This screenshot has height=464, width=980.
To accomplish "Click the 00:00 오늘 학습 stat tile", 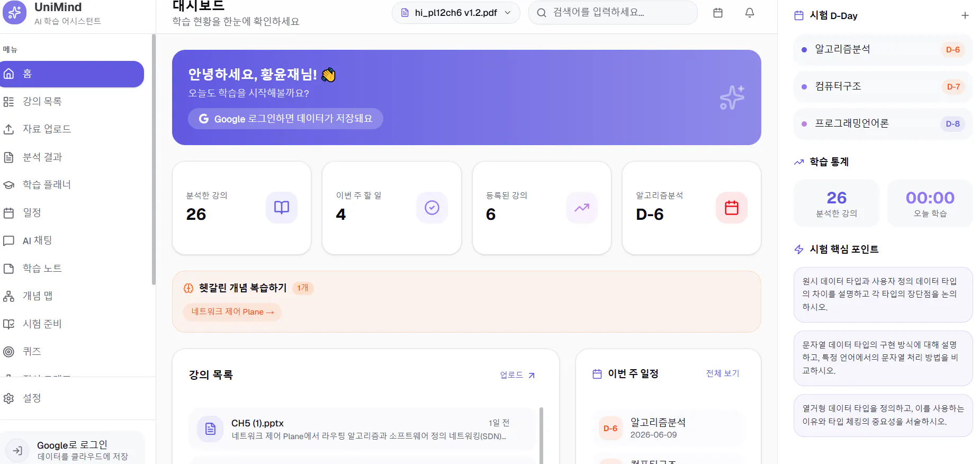I will 930,203.
